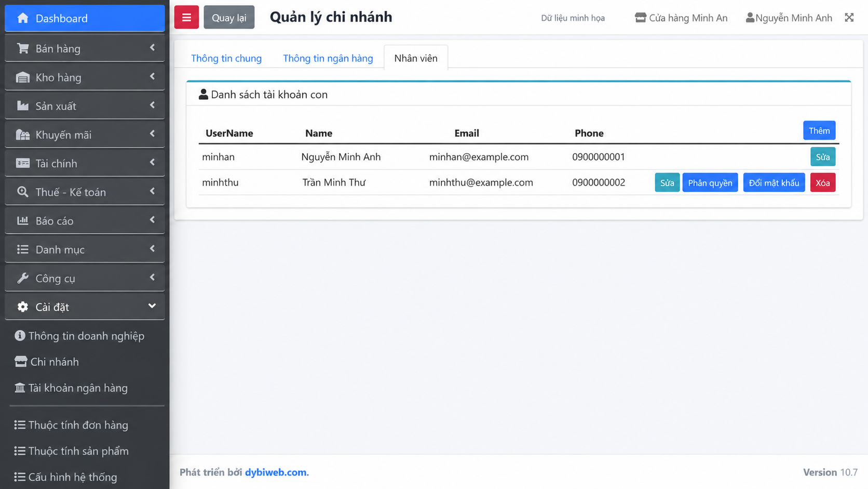868x489 pixels.
Task: Select the Nhân viên tab
Action: click(x=416, y=58)
